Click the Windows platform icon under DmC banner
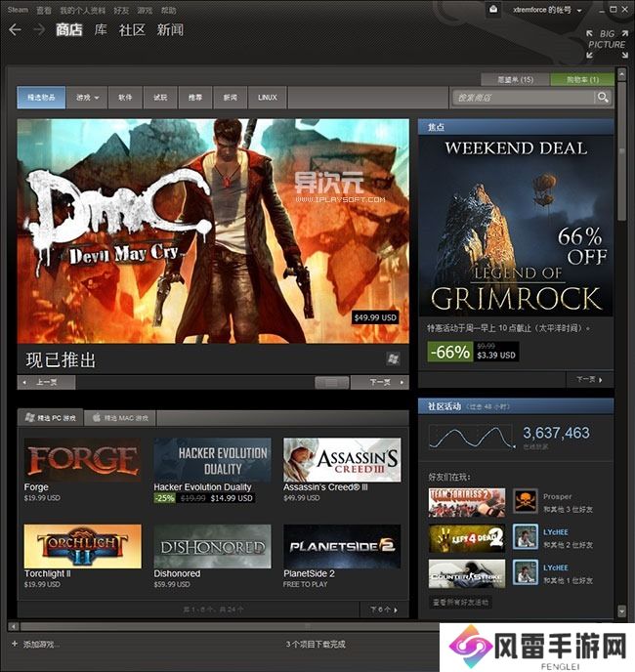635x672 pixels. 393,358
